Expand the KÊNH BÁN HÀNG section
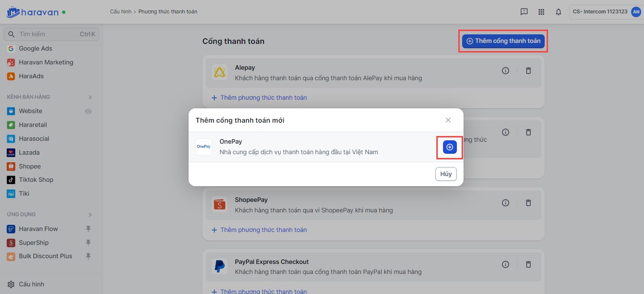Viewport: 644px width, 294px height. [x=90, y=97]
